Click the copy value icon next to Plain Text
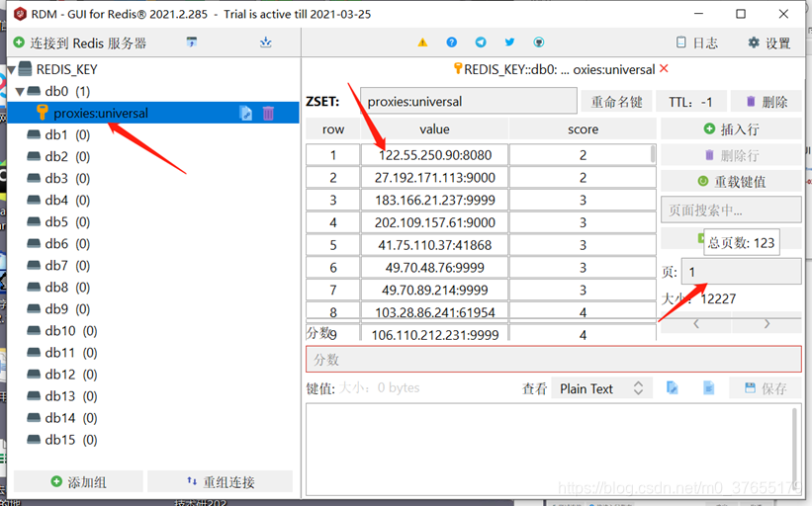812x506 pixels. pyautogui.click(x=673, y=387)
